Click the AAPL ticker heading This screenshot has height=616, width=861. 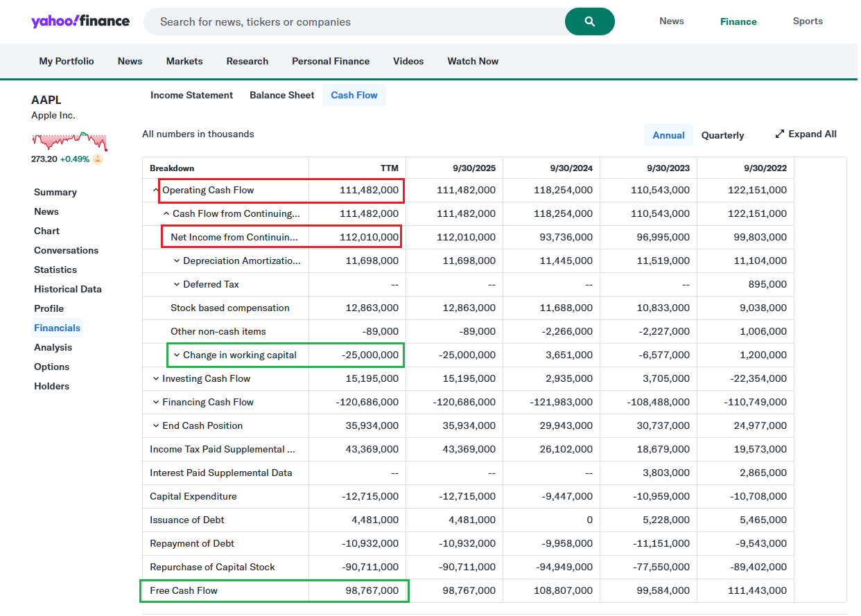pos(46,100)
